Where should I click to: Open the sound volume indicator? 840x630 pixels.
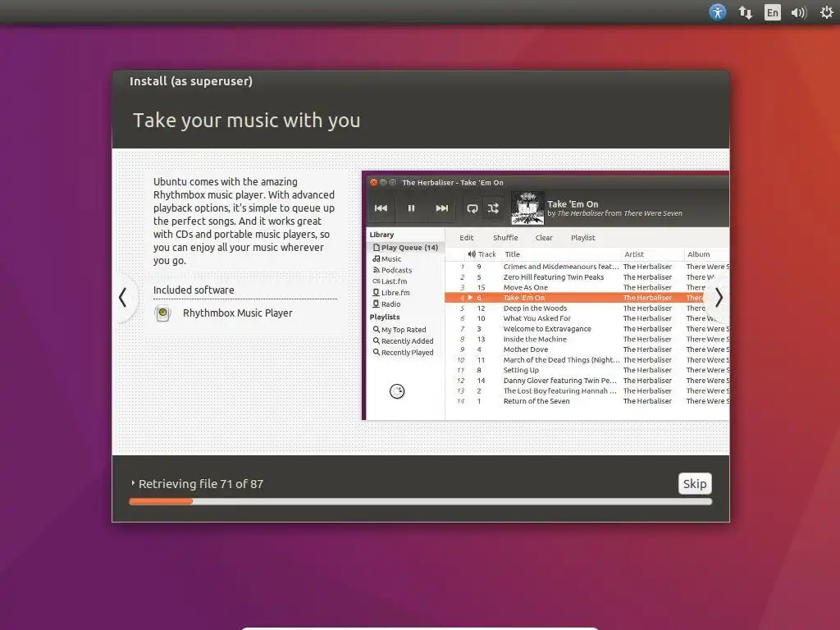[798, 12]
